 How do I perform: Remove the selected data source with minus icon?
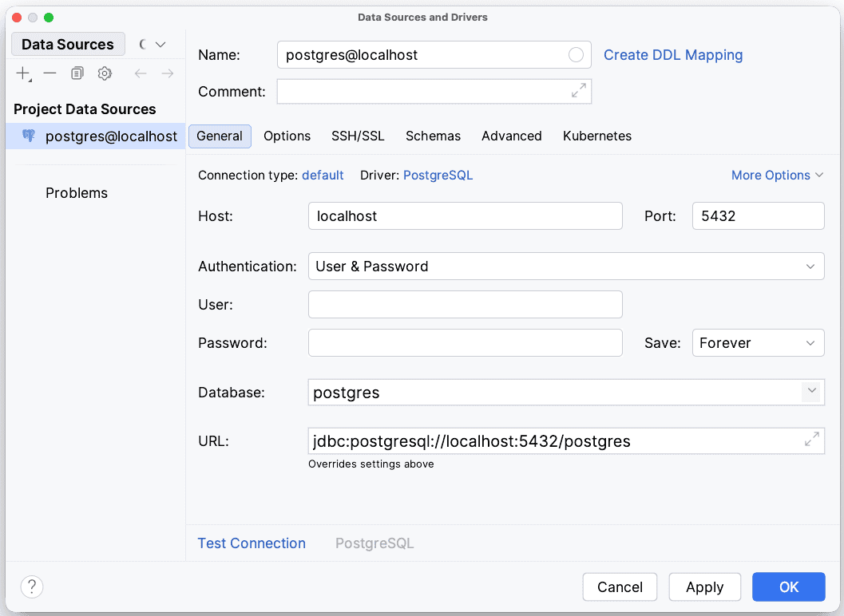click(x=50, y=73)
